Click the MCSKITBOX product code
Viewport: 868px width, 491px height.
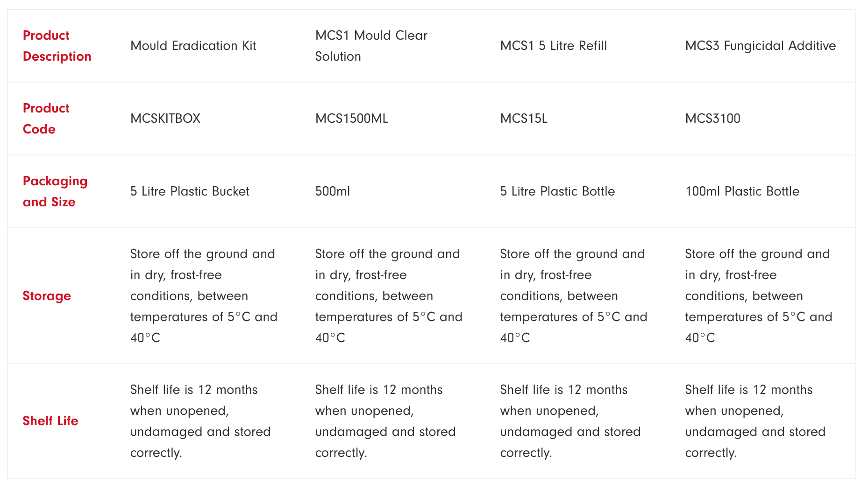pos(165,119)
